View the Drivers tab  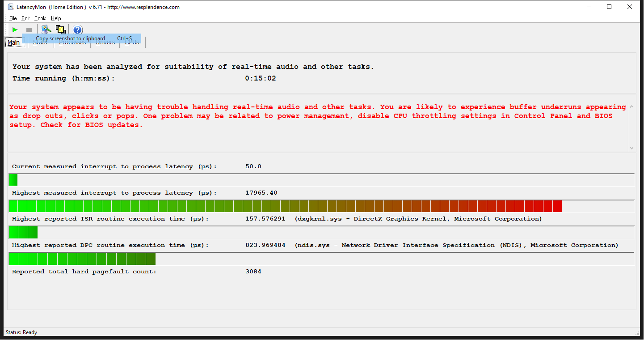pos(105,42)
